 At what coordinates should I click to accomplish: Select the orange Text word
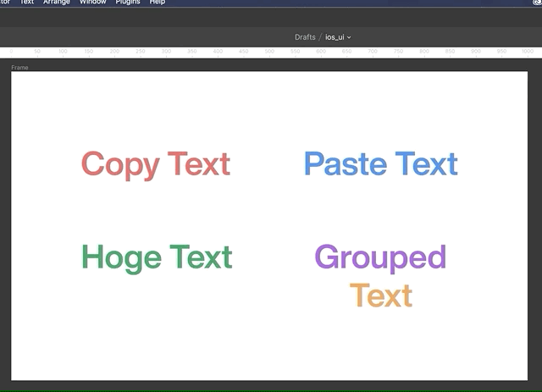(x=381, y=295)
